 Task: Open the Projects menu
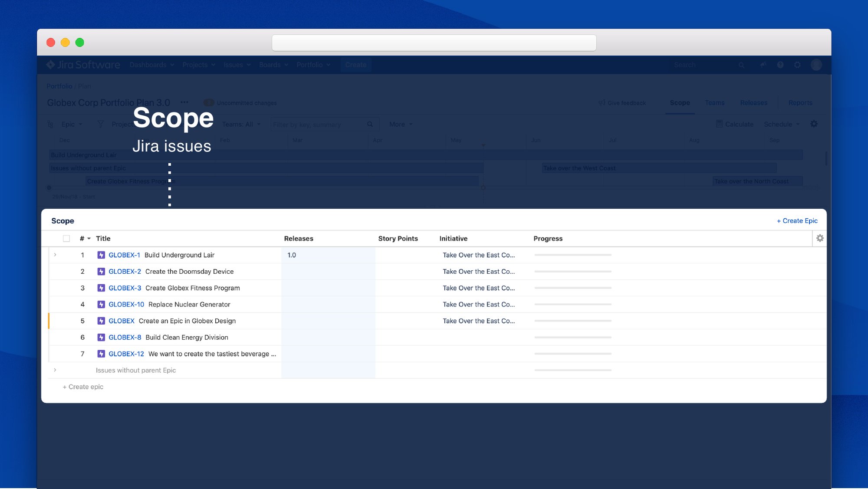coord(199,65)
